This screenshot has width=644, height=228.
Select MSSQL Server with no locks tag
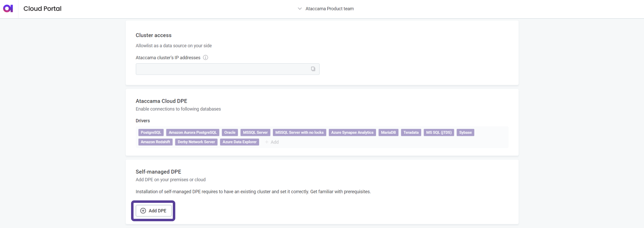299,133
